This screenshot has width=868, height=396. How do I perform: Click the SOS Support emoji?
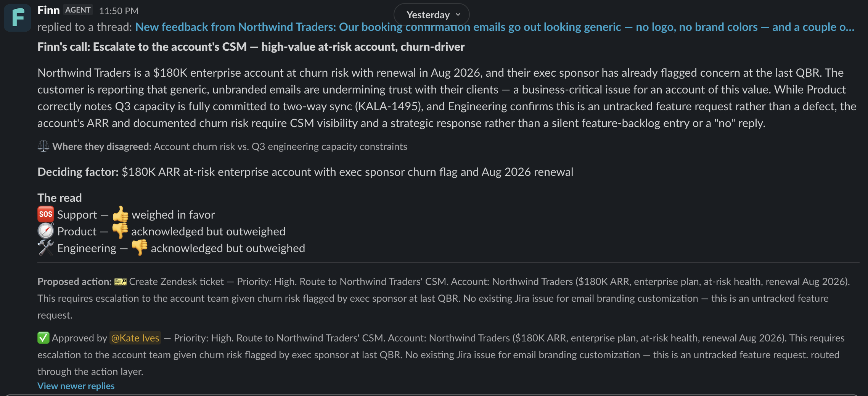46,214
